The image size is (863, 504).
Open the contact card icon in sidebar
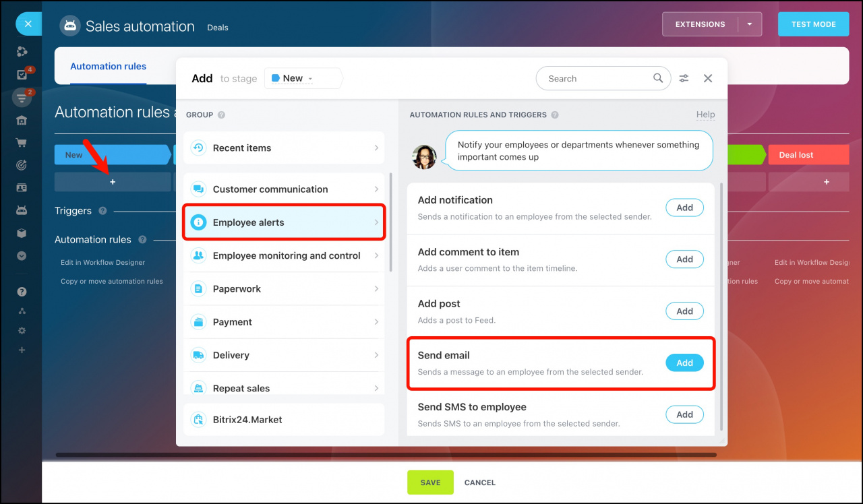coord(22,188)
